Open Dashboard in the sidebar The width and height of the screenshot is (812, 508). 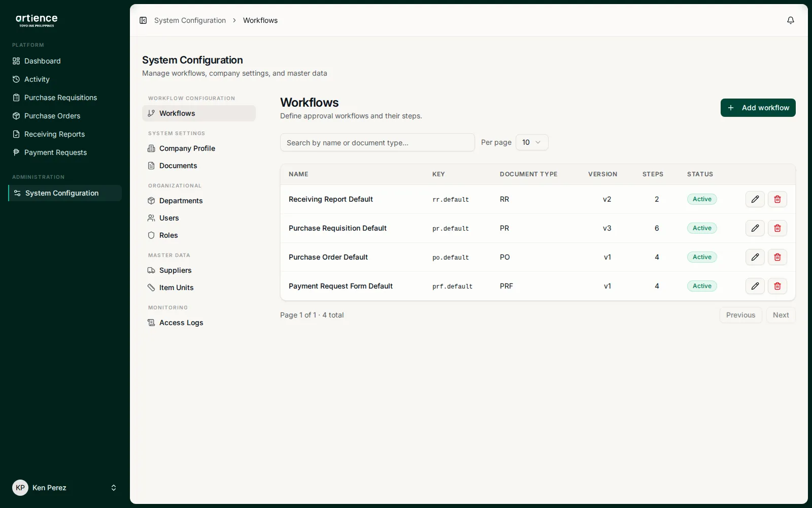[65, 61]
